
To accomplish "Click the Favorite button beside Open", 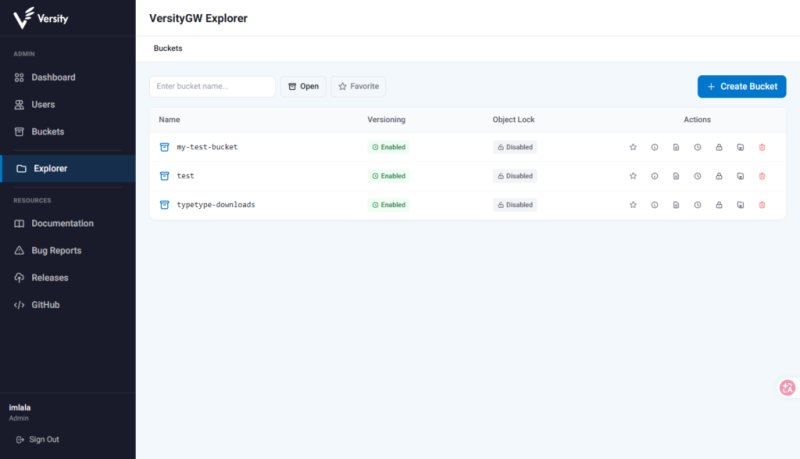I will [358, 86].
